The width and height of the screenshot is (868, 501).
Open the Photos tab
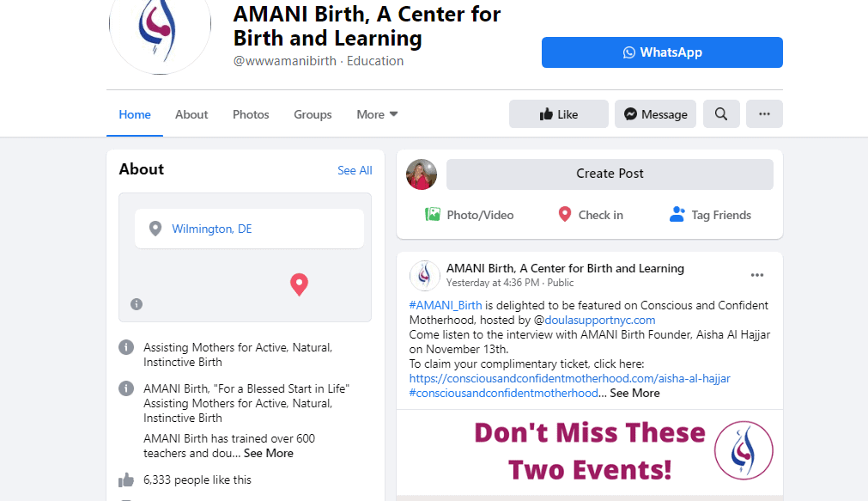[251, 114]
